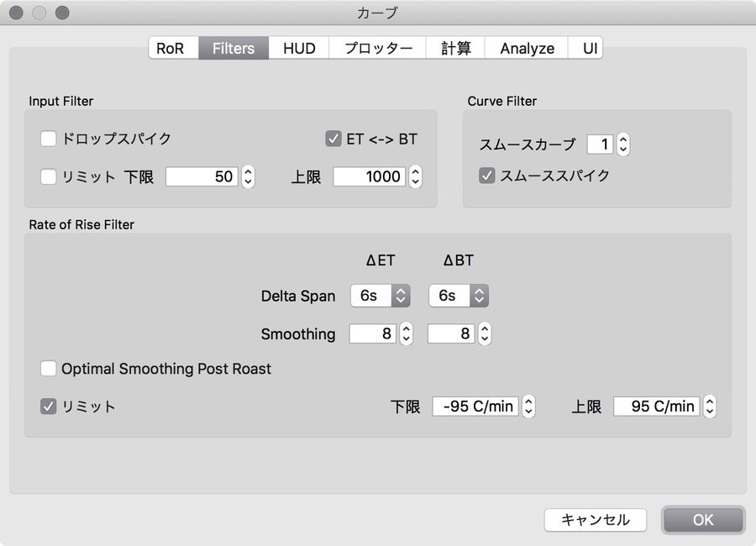Click the 95 C/min upper limit field

tap(656, 406)
